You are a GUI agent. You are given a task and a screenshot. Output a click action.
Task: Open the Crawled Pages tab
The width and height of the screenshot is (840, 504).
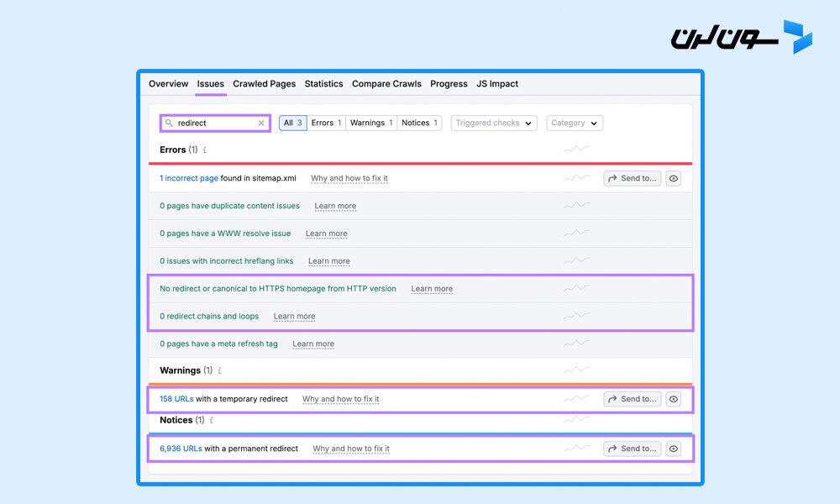[x=264, y=84]
